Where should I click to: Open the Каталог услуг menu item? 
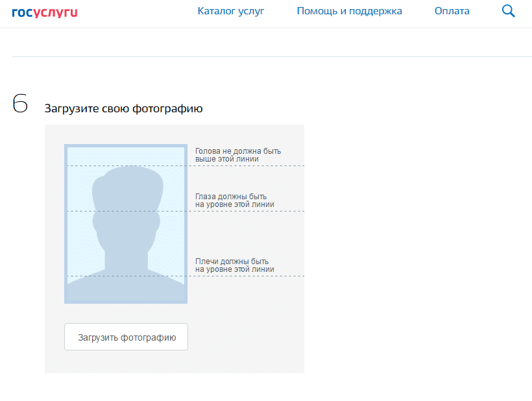tap(231, 11)
